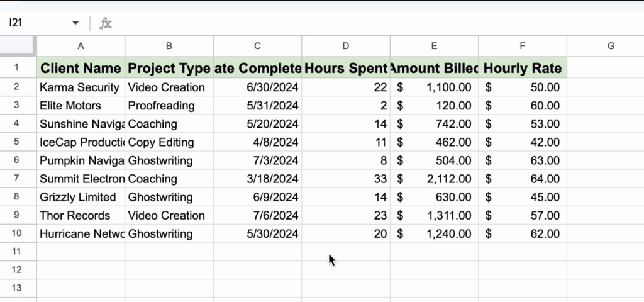Click the select-all corner box
The width and height of the screenshot is (644, 302).
click(18, 45)
